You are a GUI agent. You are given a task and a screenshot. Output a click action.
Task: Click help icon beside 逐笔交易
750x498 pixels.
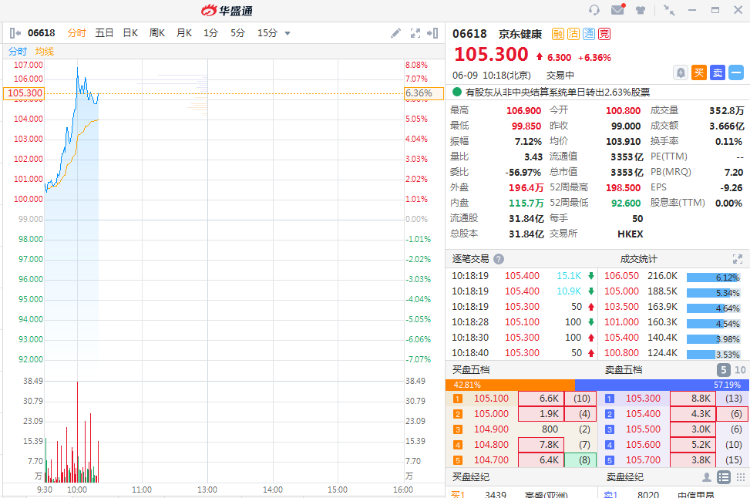(498, 258)
